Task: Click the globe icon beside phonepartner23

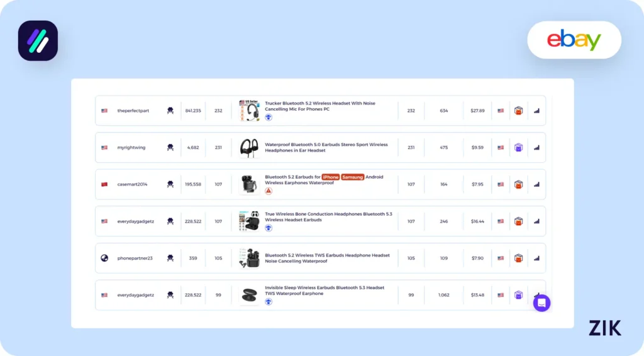Action: [x=104, y=258]
